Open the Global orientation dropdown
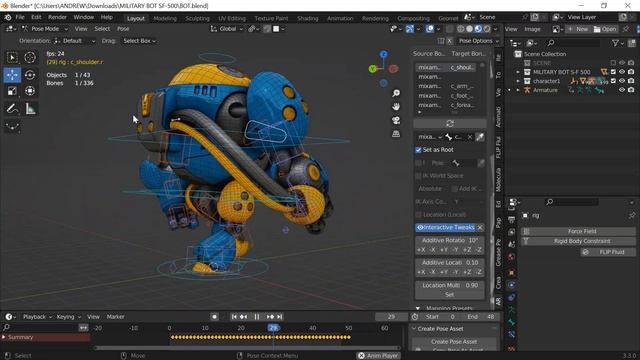 pyautogui.click(x=227, y=29)
